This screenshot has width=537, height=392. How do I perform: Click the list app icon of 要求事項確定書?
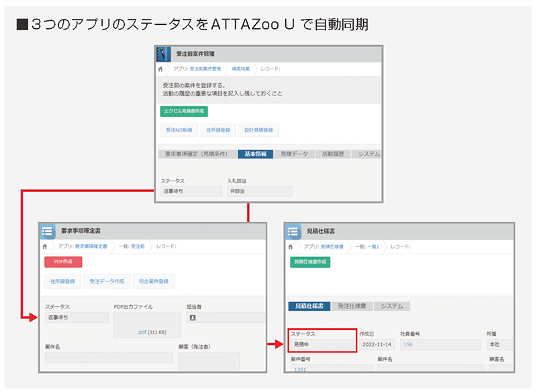[x=47, y=231]
